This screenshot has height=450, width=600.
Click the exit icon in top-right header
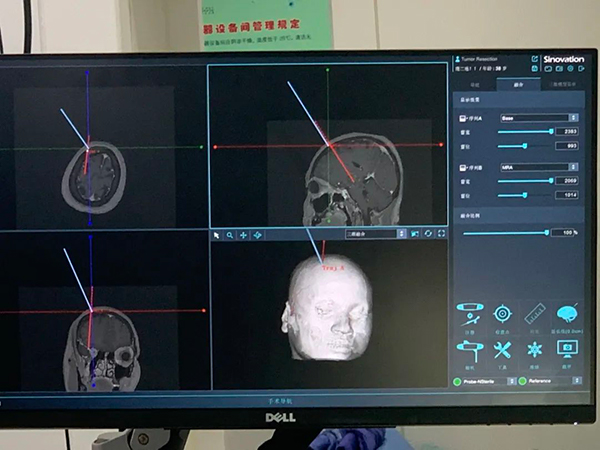pos(582,68)
